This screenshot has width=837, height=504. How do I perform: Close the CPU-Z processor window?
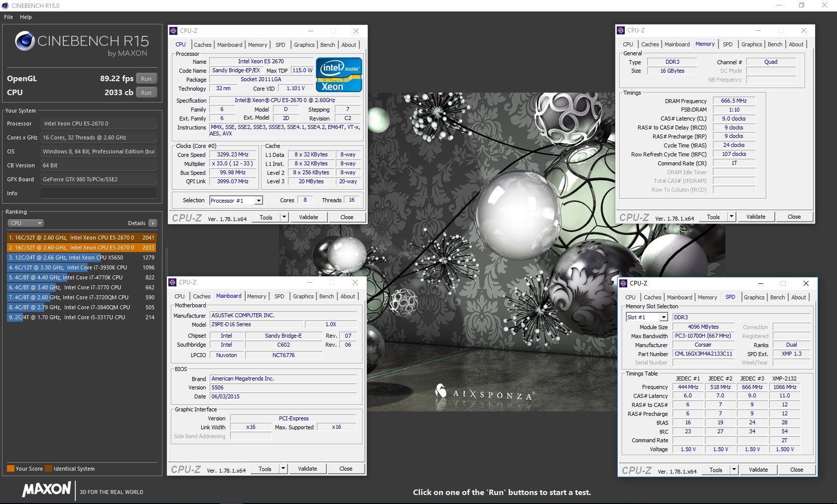coord(356,31)
